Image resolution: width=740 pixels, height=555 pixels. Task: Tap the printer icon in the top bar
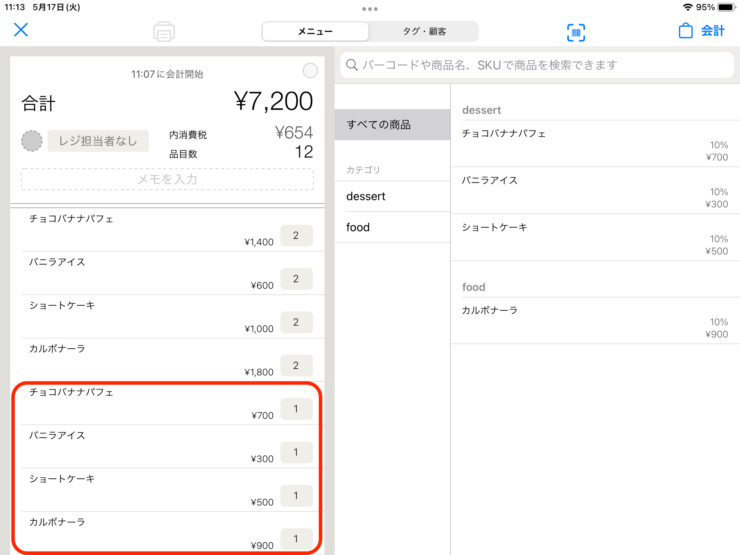[164, 32]
